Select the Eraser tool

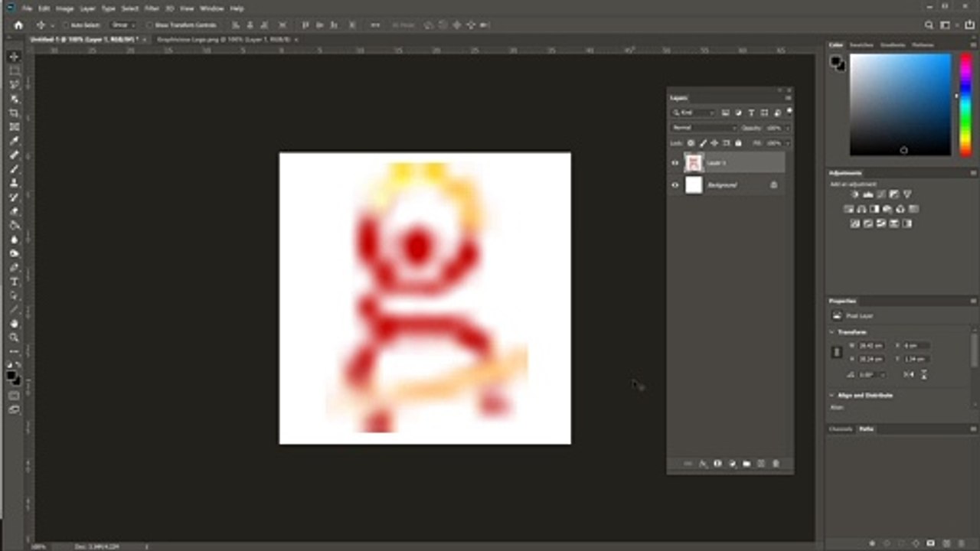[x=14, y=211]
